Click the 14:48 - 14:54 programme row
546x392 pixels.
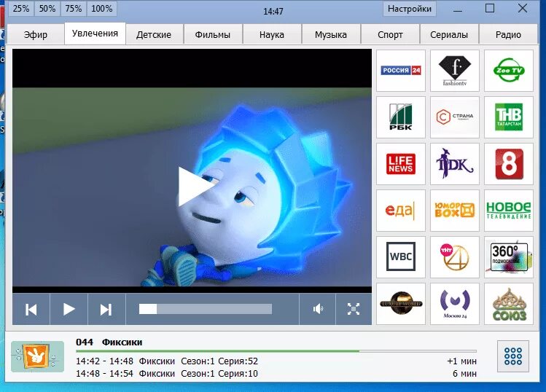tap(276, 374)
